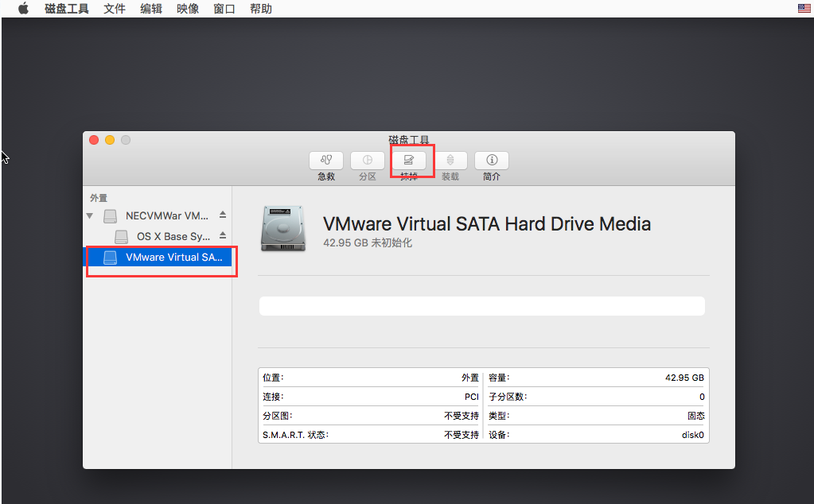Open the Info (简介) toolbar icon
The height and width of the screenshot is (504, 814).
tap(492, 160)
